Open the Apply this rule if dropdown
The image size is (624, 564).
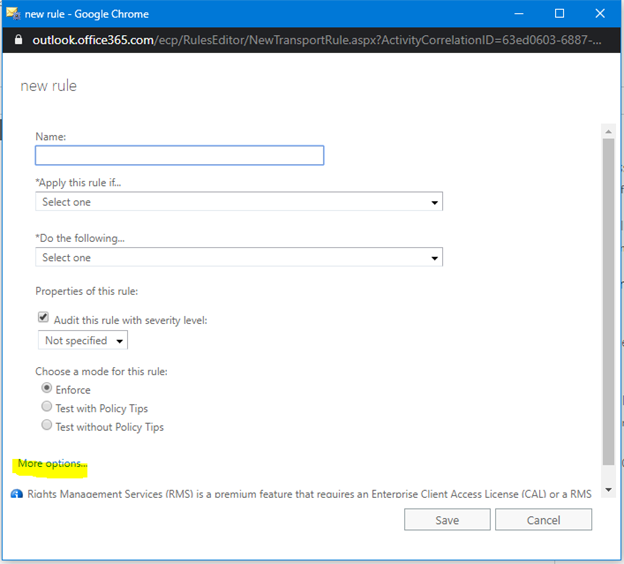(x=239, y=202)
